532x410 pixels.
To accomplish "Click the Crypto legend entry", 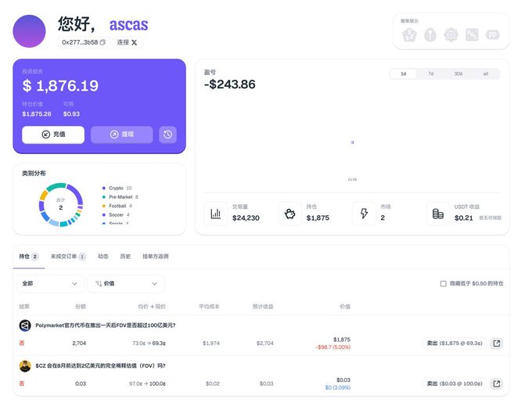I will point(117,188).
